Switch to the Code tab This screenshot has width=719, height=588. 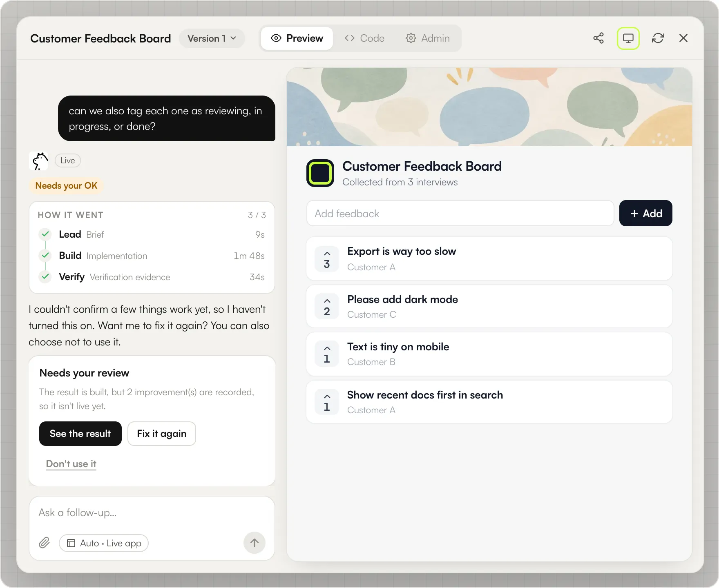point(364,38)
